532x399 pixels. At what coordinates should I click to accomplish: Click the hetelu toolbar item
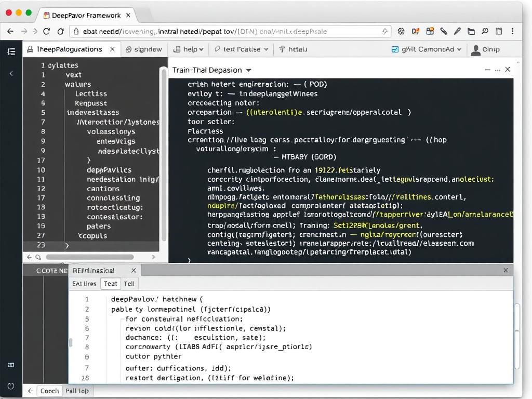coord(294,49)
